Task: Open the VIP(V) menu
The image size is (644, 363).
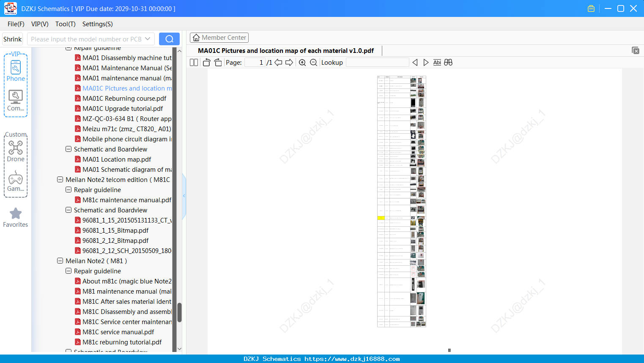Action: (40, 24)
